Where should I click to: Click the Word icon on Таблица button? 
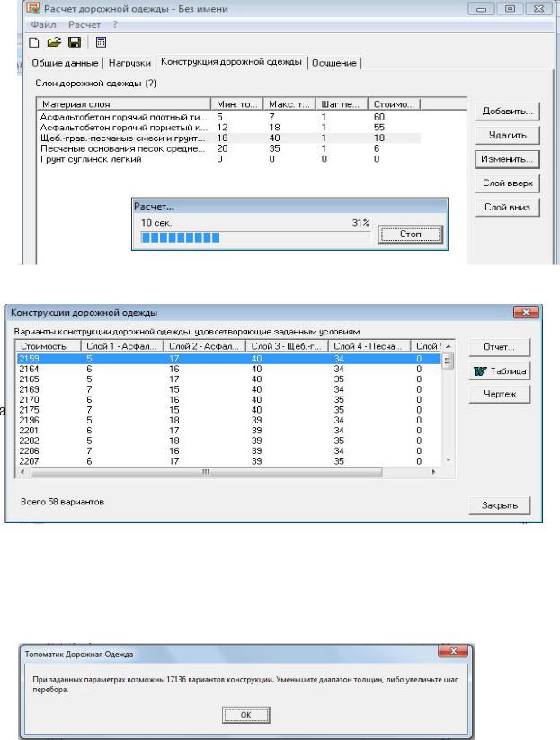pyautogui.click(x=480, y=371)
